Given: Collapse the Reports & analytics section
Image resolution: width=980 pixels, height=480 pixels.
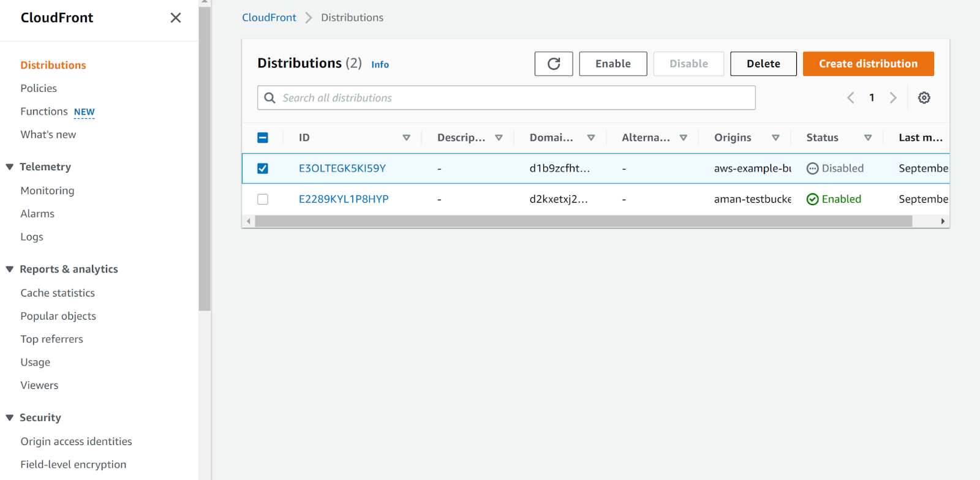Looking at the screenshot, I should pos(10,269).
